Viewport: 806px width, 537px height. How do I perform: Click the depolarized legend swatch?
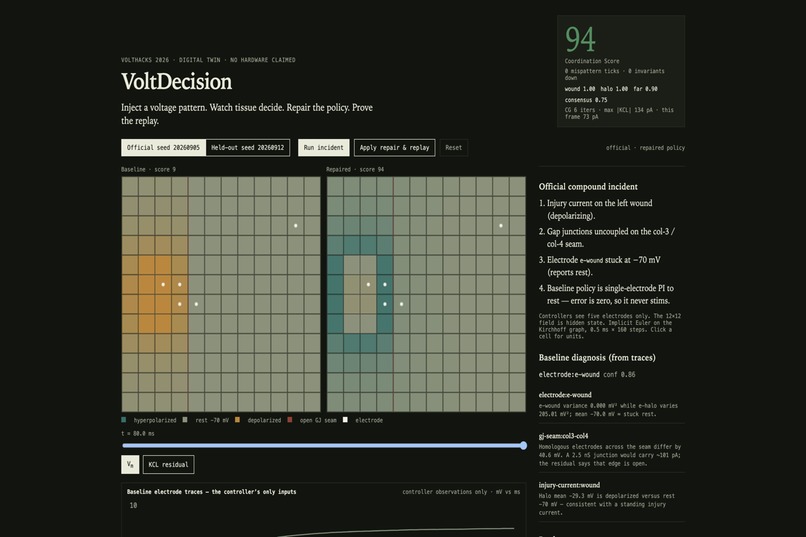(x=237, y=420)
